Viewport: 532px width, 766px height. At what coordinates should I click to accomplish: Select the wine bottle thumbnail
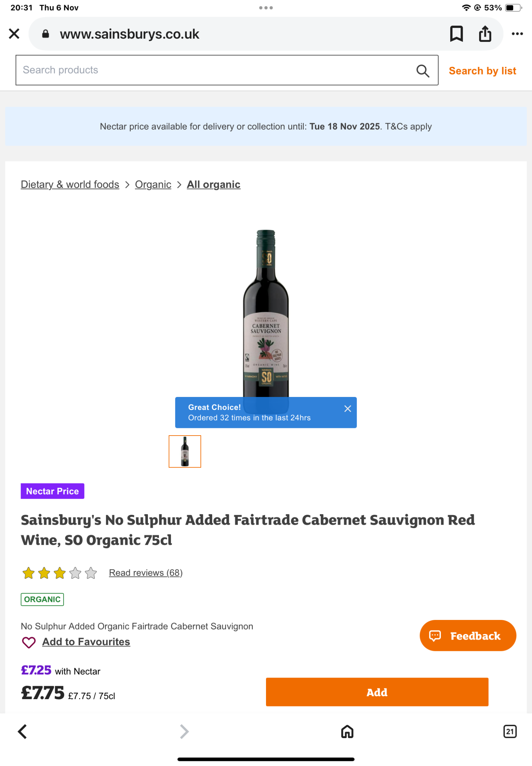[185, 452]
